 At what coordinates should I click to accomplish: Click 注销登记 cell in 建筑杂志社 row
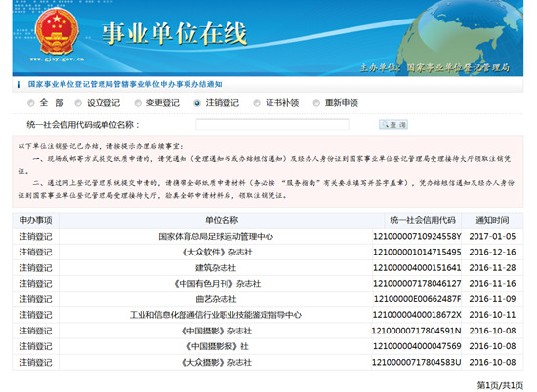(x=35, y=268)
